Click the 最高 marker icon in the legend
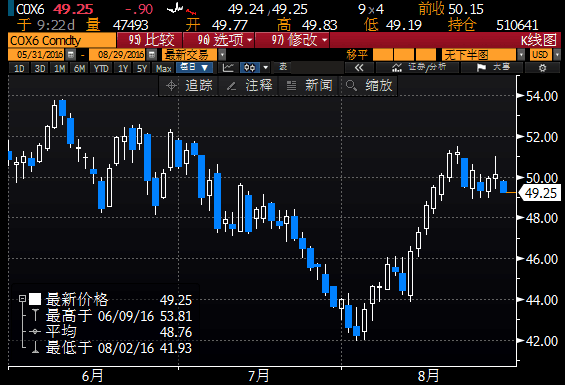The height and width of the screenshot is (385, 565). tap(35, 315)
